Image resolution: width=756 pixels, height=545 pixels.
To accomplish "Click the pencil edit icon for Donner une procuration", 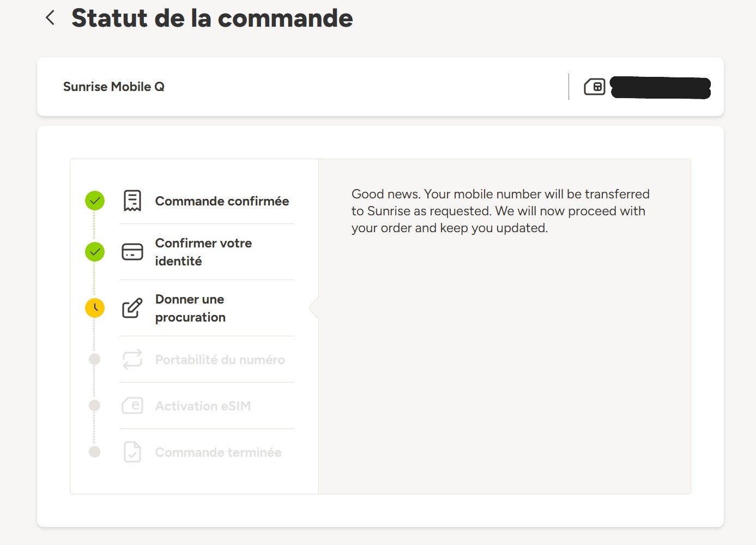I will (x=132, y=308).
